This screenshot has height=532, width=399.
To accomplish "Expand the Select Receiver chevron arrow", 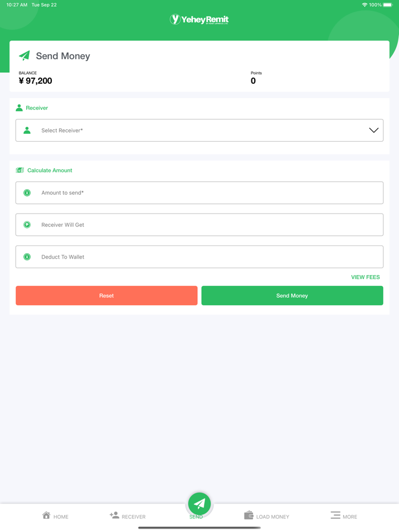I will pyautogui.click(x=373, y=130).
